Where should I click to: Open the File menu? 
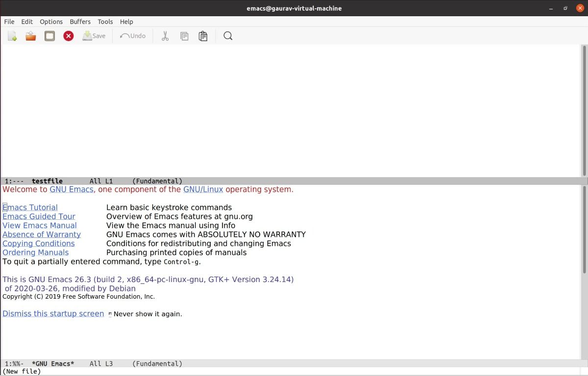tap(9, 22)
